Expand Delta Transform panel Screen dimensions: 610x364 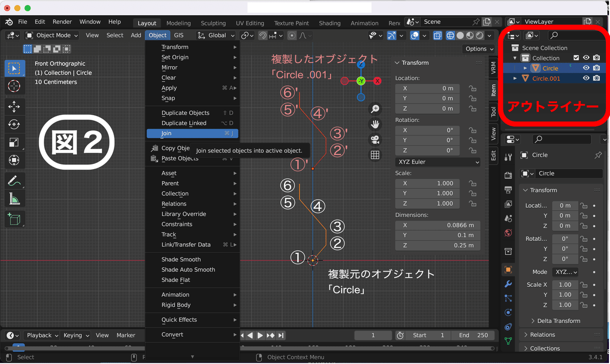558,321
